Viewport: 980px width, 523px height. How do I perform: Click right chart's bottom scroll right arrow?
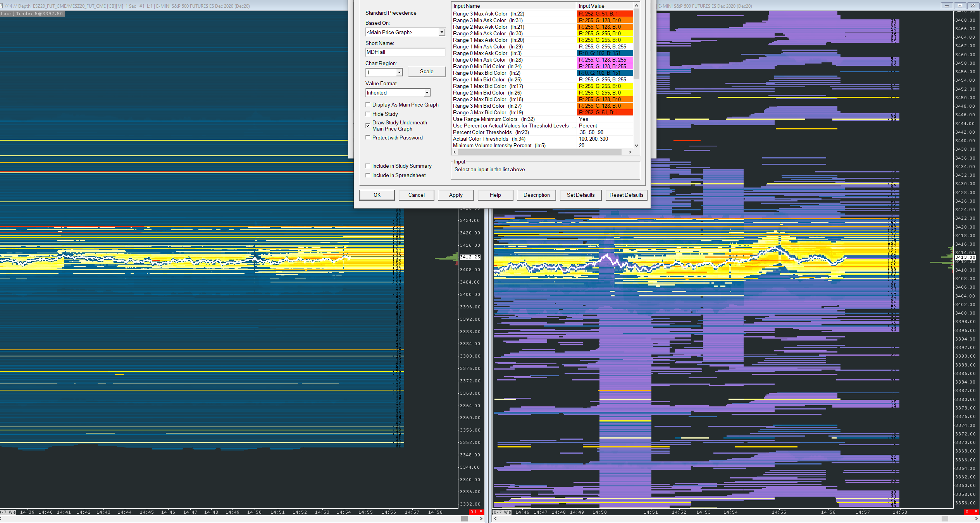(x=976, y=518)
